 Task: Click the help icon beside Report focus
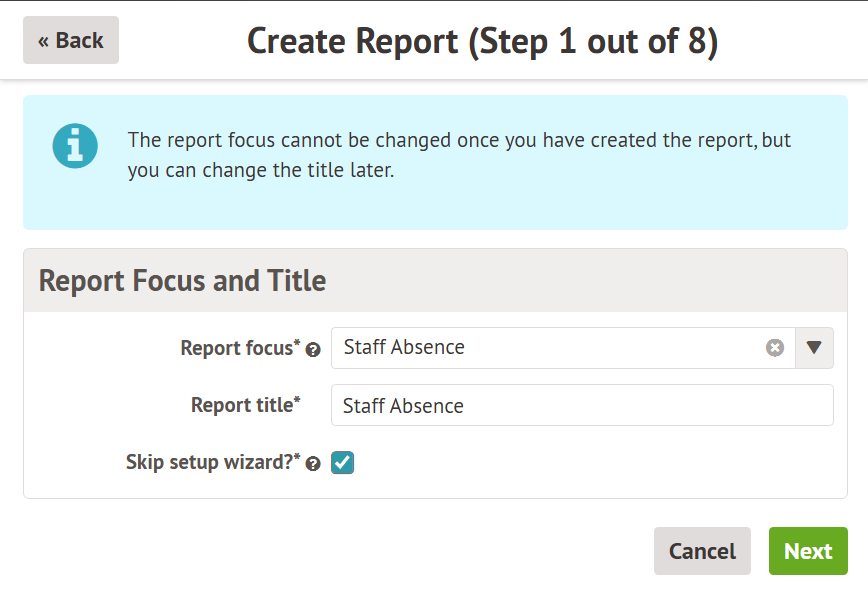pyautogui.click(x=313, y=350)
